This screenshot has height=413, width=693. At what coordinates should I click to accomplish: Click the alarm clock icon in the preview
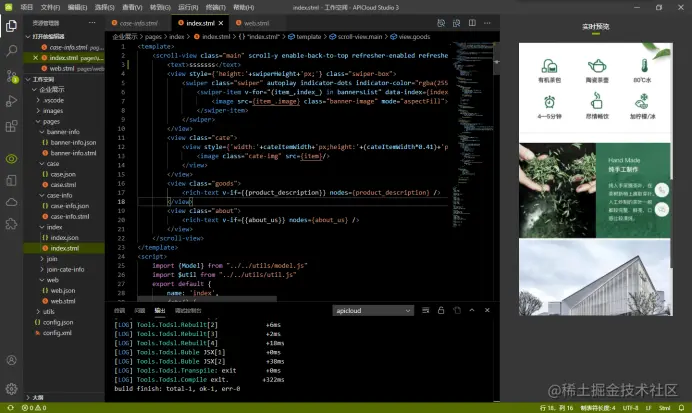pyautogui.click(x=549, y=102)
